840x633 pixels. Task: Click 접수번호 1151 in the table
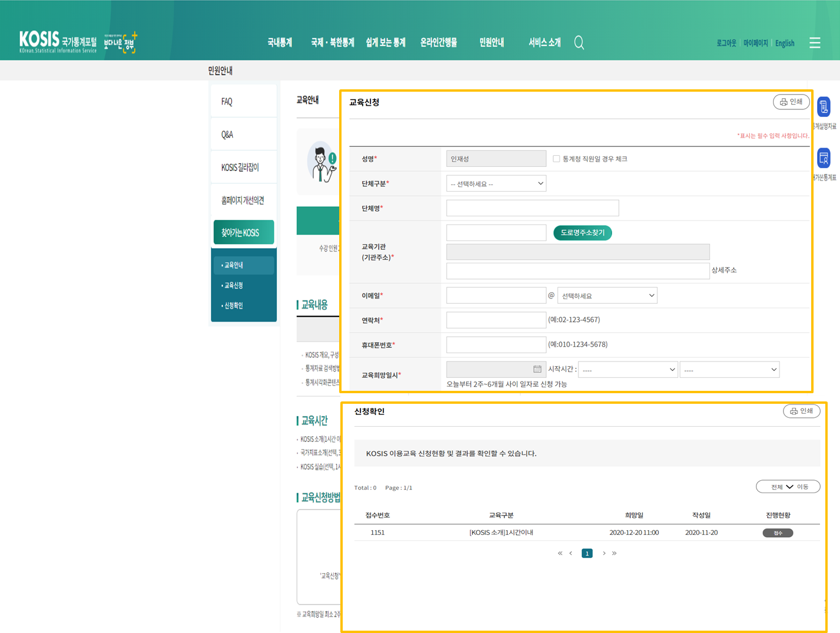377,532
